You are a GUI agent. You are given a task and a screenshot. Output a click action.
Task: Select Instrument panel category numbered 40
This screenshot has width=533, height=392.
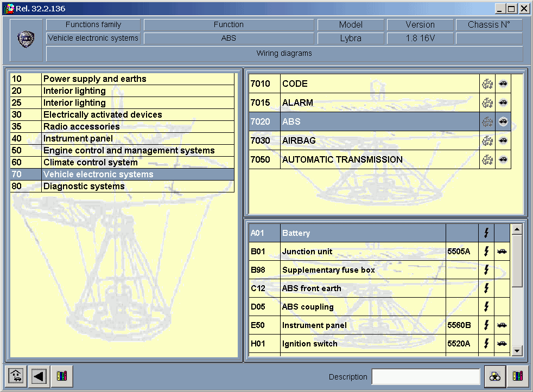pos(122,139)
